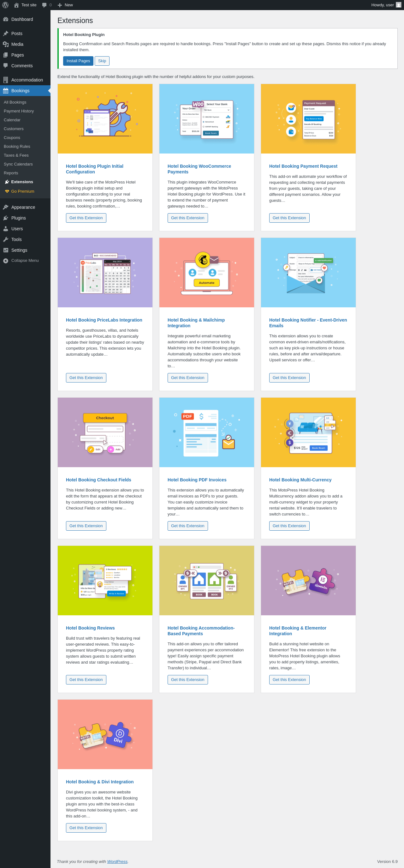Get the Accommodation-Based Payments extension
The height and width of the screenshot is (868, 404).
tap(187, 680)
